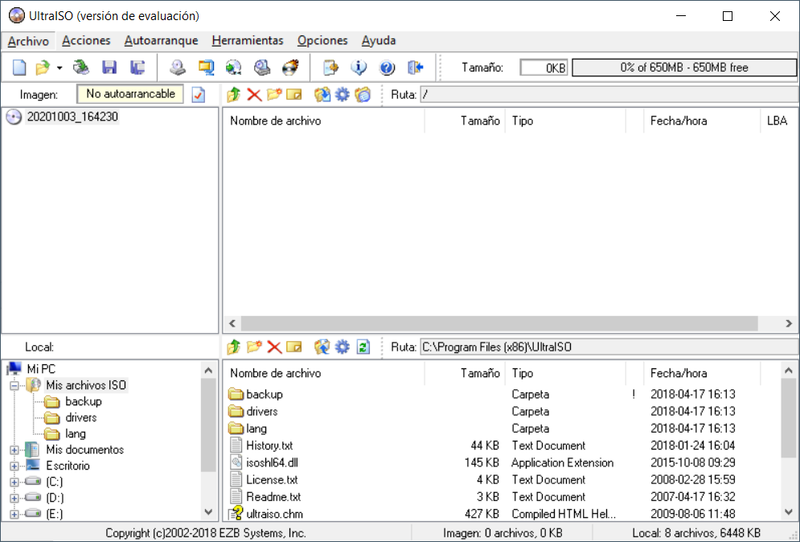Image resolution: width=800 pixels, height=542 pixels.
Task: Click the Open CD/DVD icon with green arrow
Action: tap(81, 67)
